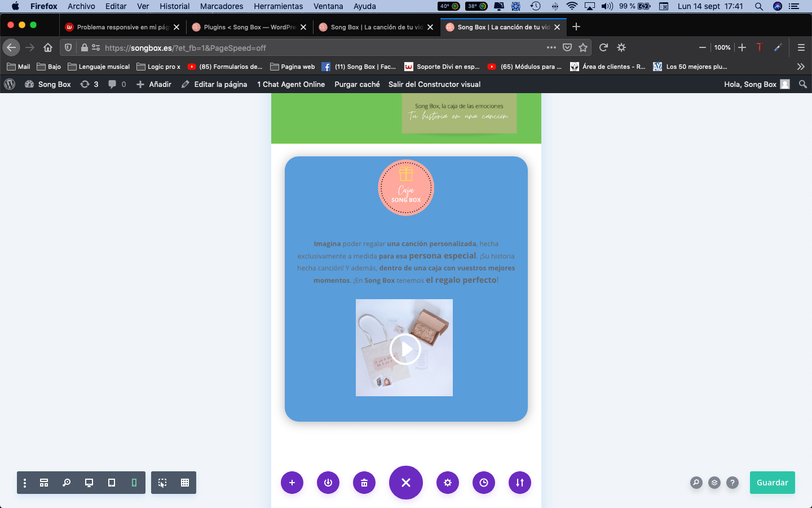Open the Herramientas menu

(278, 6)
